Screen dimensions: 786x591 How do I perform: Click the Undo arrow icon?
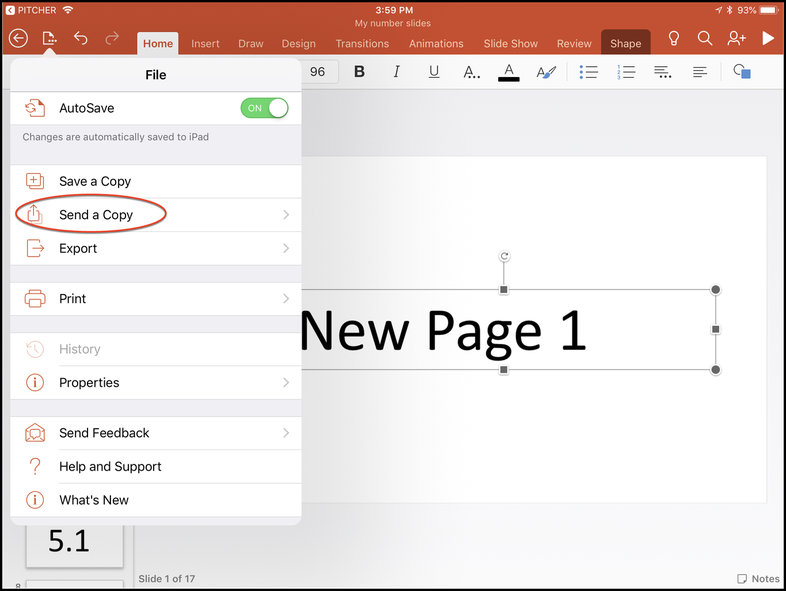pyautogui.click(x=81, y=39)
